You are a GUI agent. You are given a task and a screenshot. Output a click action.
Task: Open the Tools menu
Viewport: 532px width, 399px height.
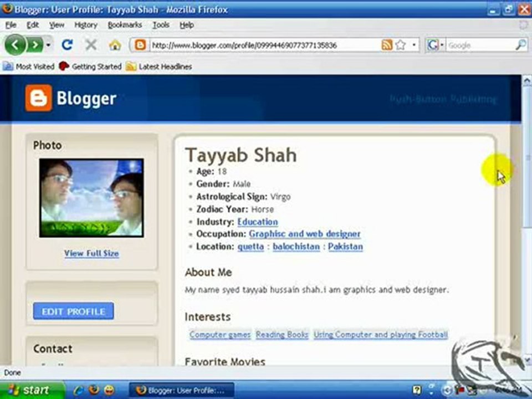point(161,25)
